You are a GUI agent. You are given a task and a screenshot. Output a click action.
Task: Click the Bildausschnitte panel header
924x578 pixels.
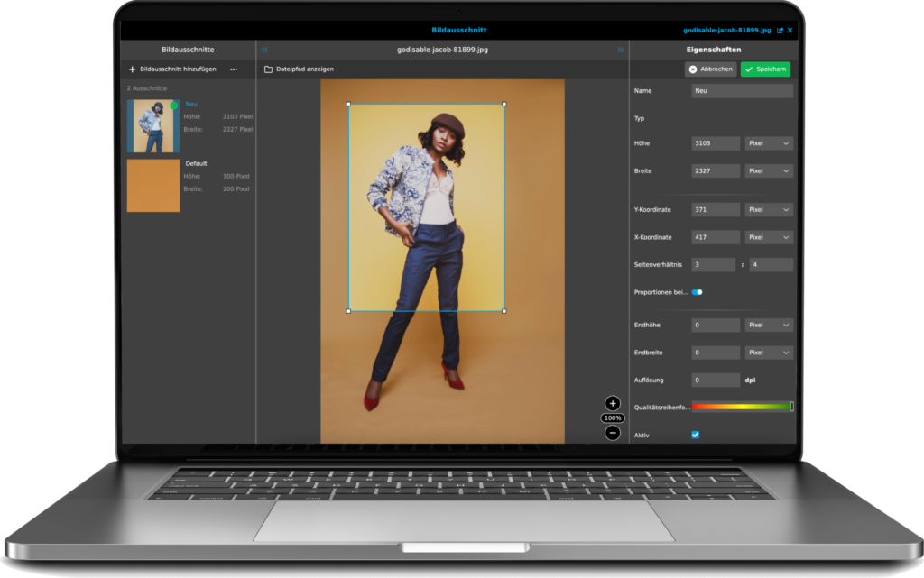point(188,50)
